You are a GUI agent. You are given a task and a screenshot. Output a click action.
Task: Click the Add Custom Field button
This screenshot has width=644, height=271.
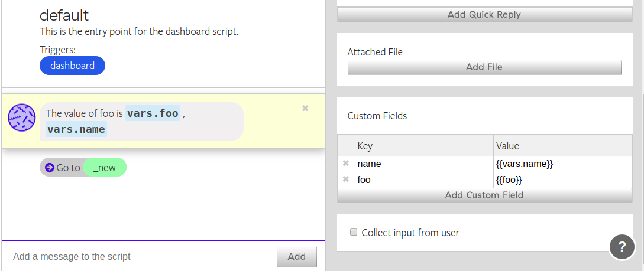pyautogui.click(x=484, y=195)
